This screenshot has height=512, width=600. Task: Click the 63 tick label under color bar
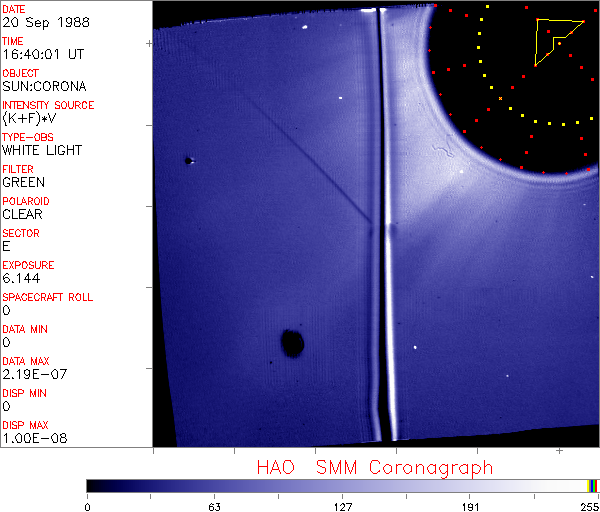point(214,505)
